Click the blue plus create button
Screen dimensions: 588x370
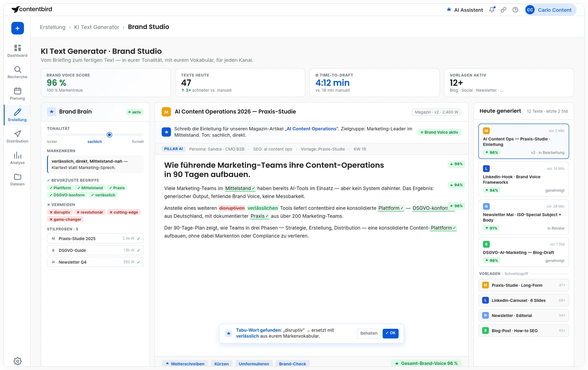click(17, 28)
